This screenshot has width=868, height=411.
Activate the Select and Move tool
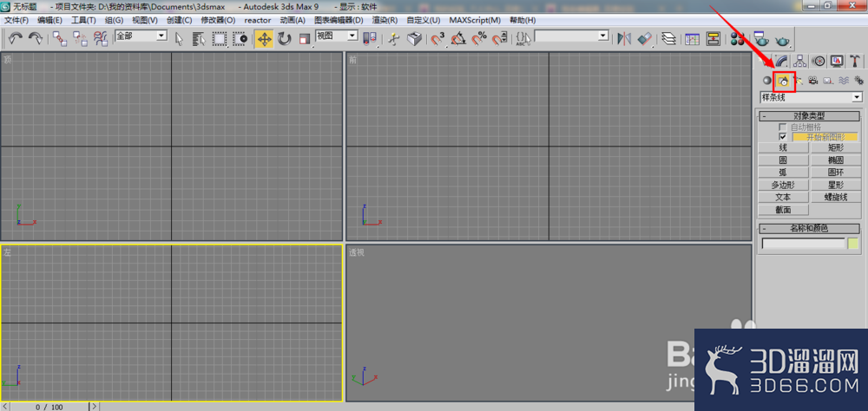click(x=264, y=39)
